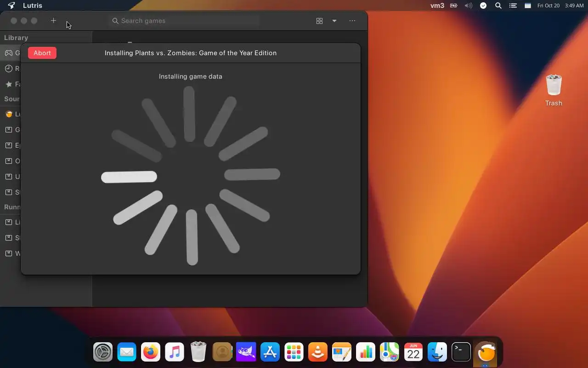Image resolution: width=588 pixels, height=368 pixels.
Task: Focus the Search games field
Action: [184, 21]
